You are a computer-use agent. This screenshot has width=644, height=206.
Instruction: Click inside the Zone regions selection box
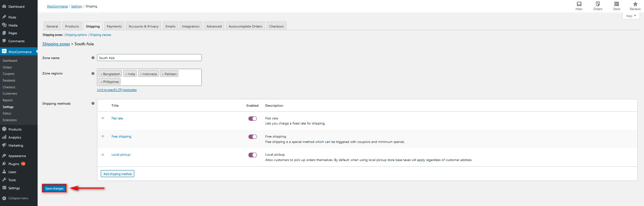click(149, 77)
